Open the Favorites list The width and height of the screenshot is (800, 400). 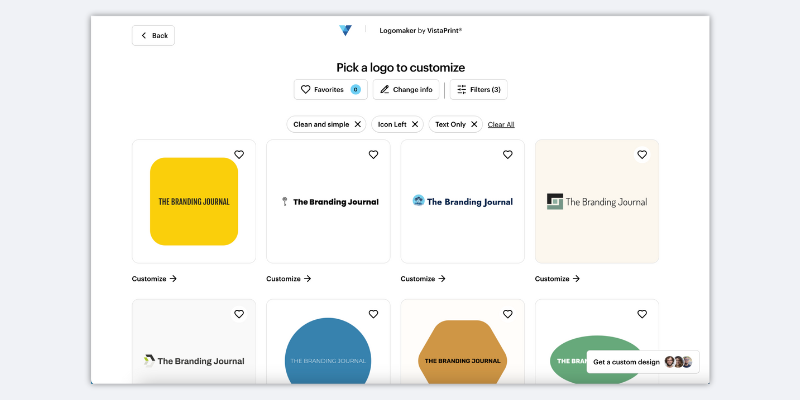[330, 90]
